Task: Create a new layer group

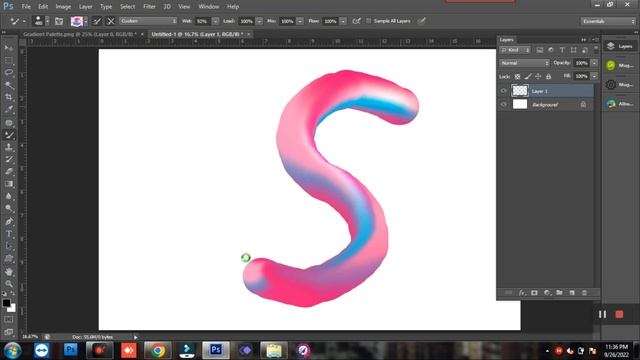Action: click(559, 293)
